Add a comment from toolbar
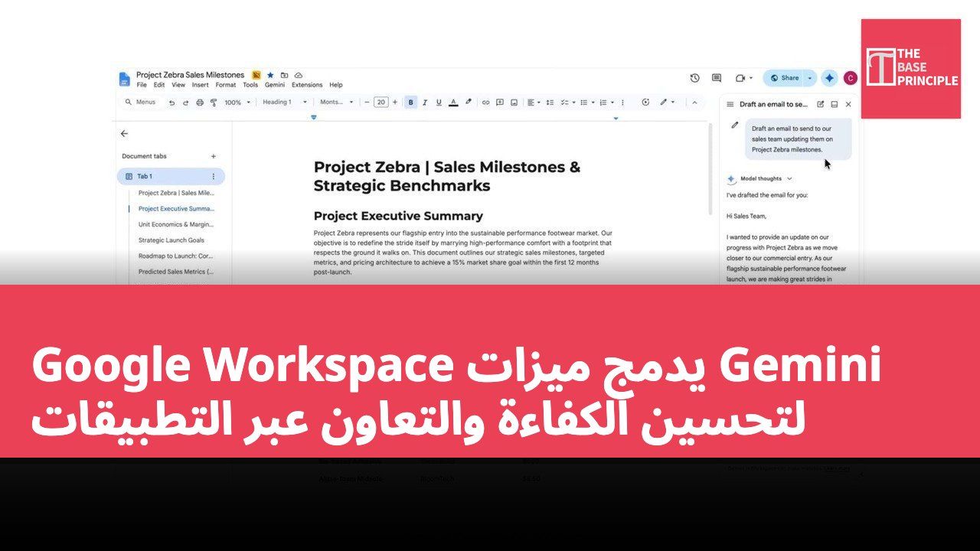 [x=500, y=102]
